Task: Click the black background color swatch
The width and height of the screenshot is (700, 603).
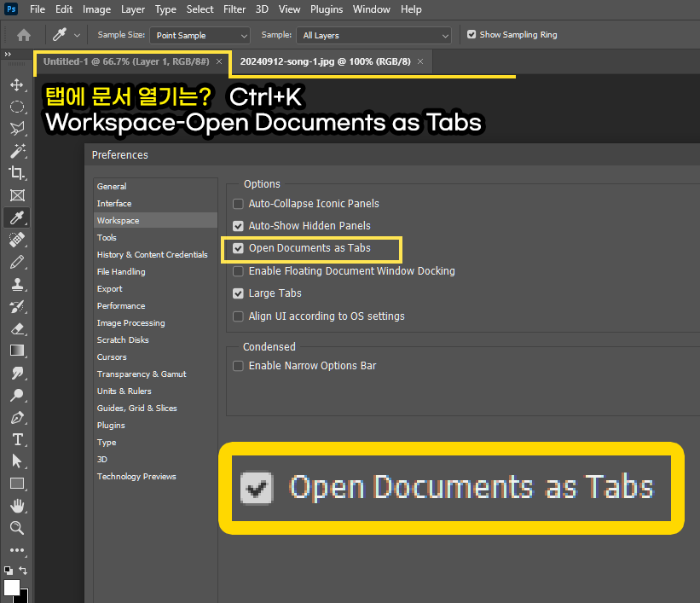Action: pos(25,598)
